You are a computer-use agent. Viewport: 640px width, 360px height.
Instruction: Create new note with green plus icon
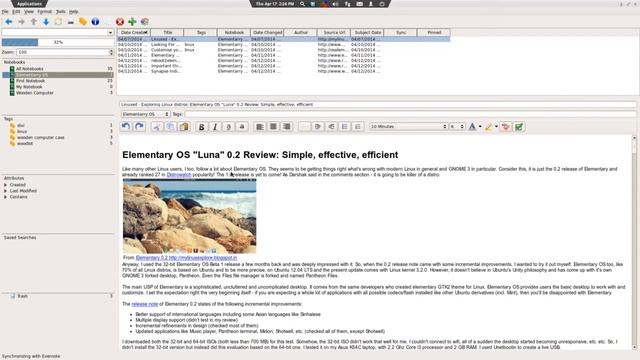click(x=132, y=22)
